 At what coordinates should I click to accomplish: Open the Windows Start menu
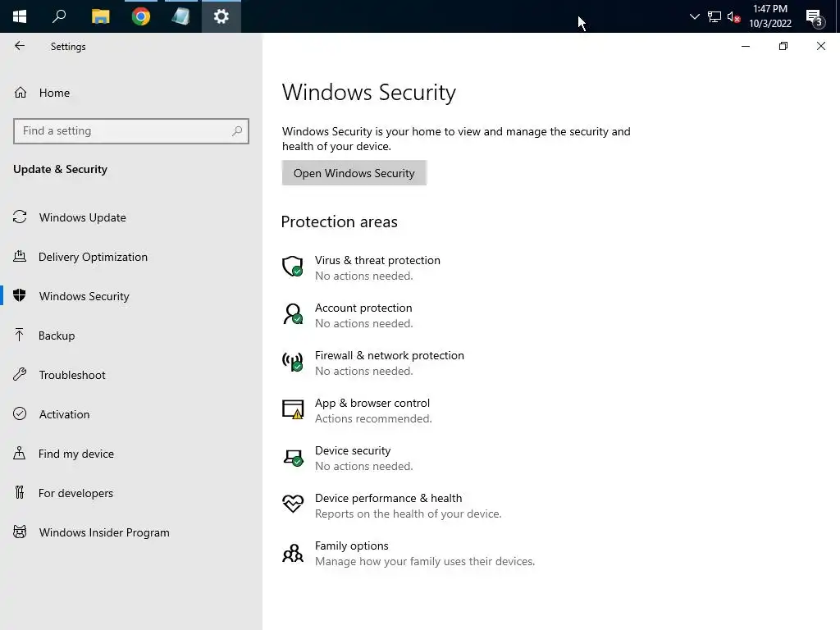point(20,16)
